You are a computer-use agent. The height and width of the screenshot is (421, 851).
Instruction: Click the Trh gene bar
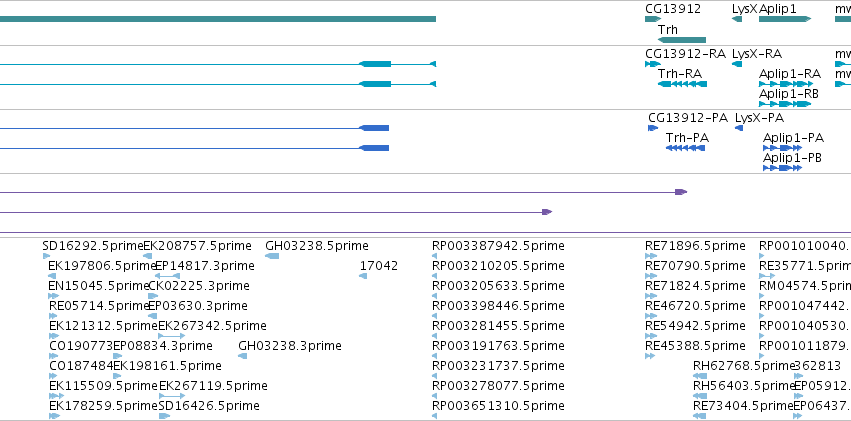point(682,40)
